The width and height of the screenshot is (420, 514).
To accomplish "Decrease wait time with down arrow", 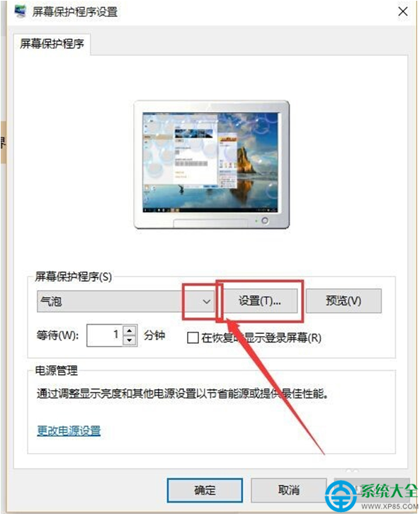I will click(130, 340).
